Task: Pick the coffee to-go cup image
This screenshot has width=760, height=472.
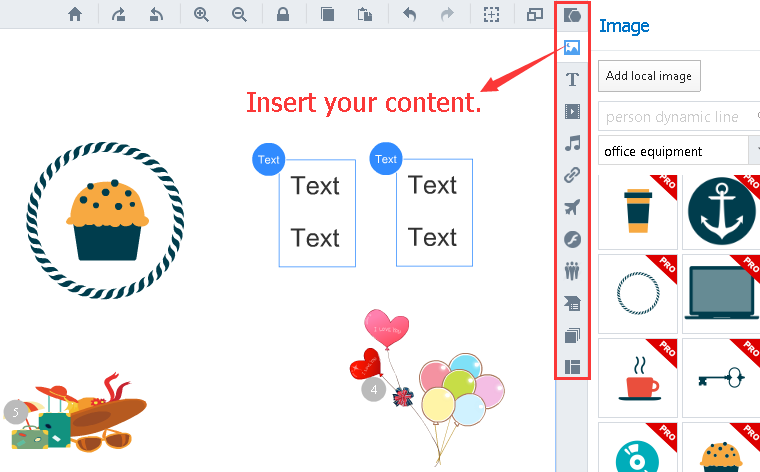Action: coord(638,211)
